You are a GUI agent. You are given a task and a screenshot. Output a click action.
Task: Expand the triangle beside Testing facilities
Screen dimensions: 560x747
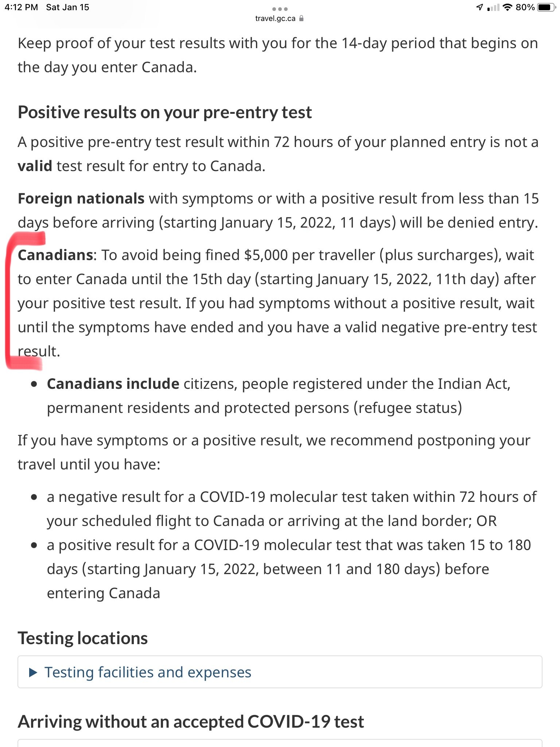pyautogui.click(x=33, y=672)
